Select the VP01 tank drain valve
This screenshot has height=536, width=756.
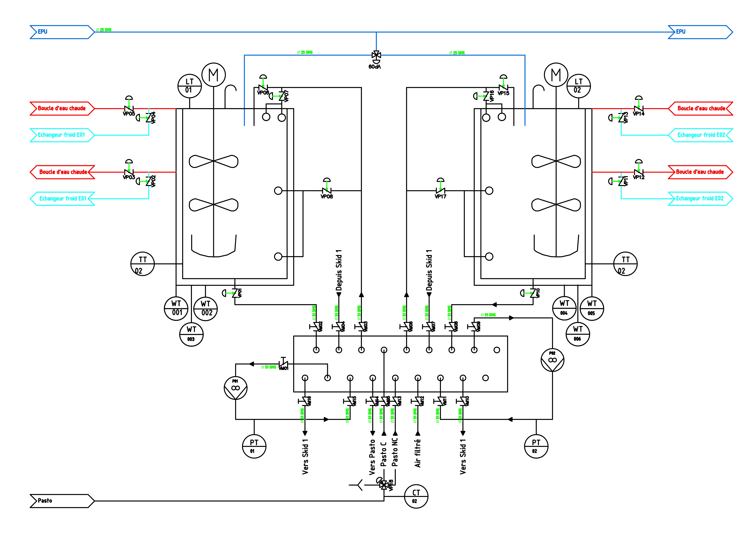[235, 293]
